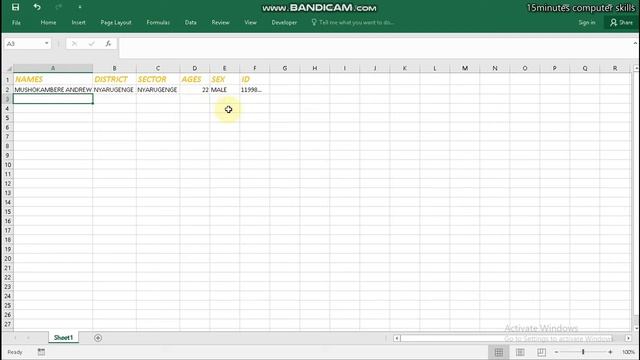
Task: Click the SEX header cell
Action: coord(224,79)
